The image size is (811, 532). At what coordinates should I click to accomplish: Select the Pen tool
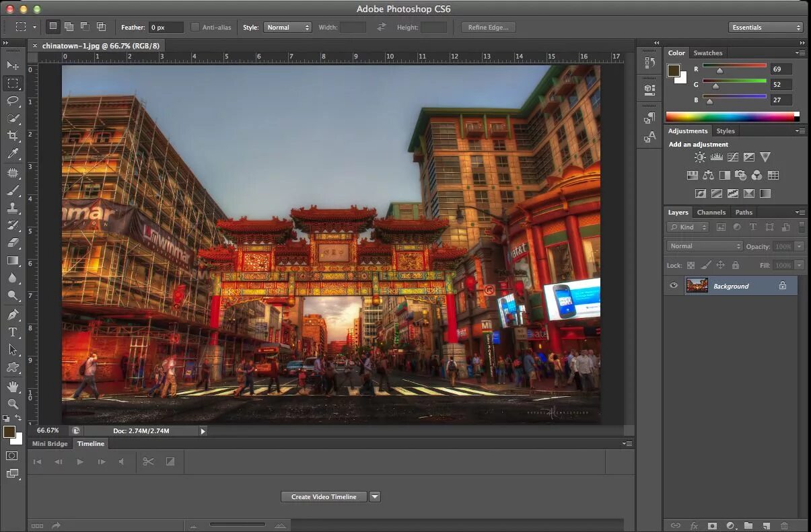13,315
